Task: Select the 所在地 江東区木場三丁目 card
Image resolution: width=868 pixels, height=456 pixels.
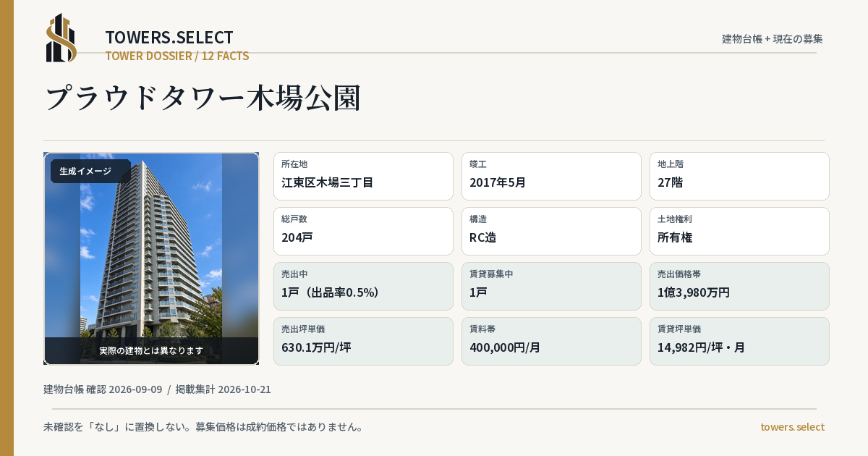Action: point(363,176)
